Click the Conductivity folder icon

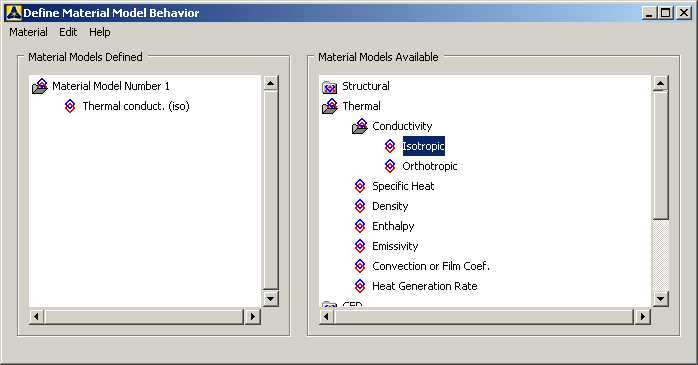360,126
